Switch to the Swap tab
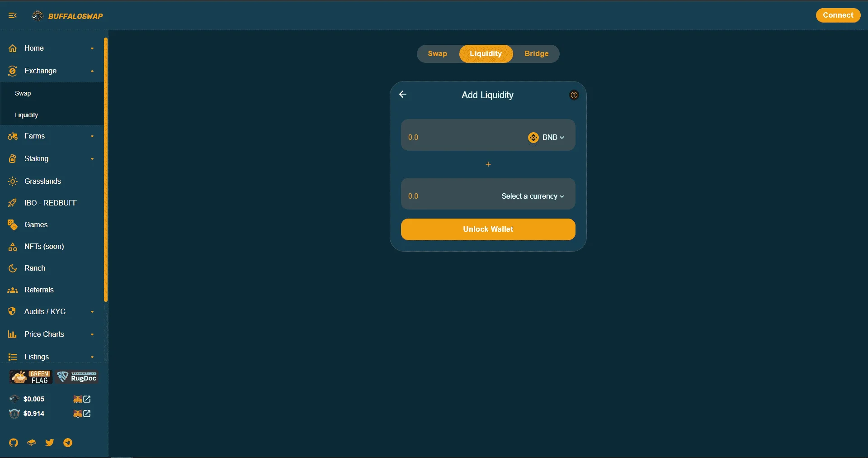Image resolution: width=868 pixels, height=458 pixels. (x=438, y=53)
